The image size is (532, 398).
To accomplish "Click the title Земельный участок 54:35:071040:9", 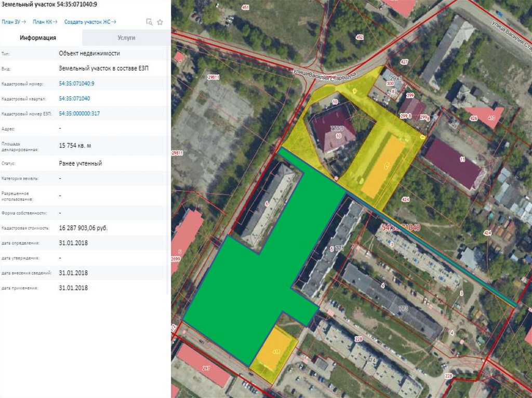I will coord(49,4).
